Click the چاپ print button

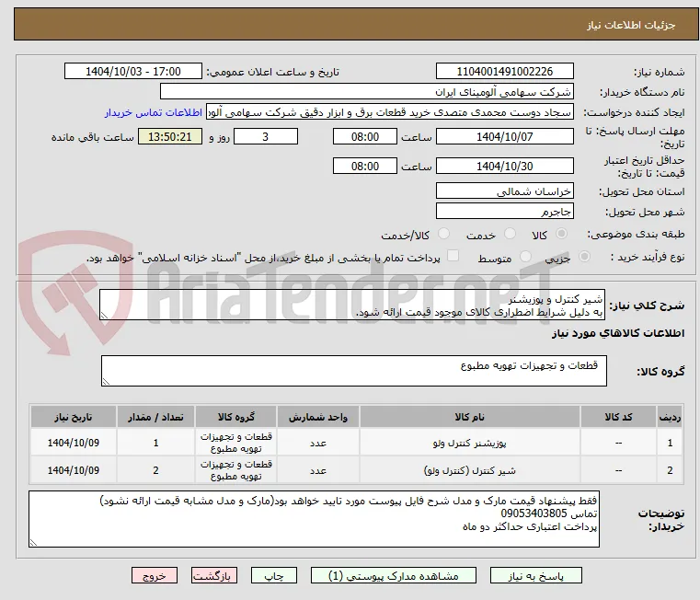tap(274, 575)
